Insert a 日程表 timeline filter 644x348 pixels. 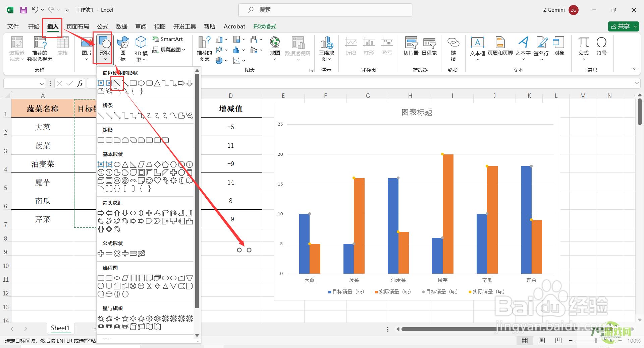(429, 46)
